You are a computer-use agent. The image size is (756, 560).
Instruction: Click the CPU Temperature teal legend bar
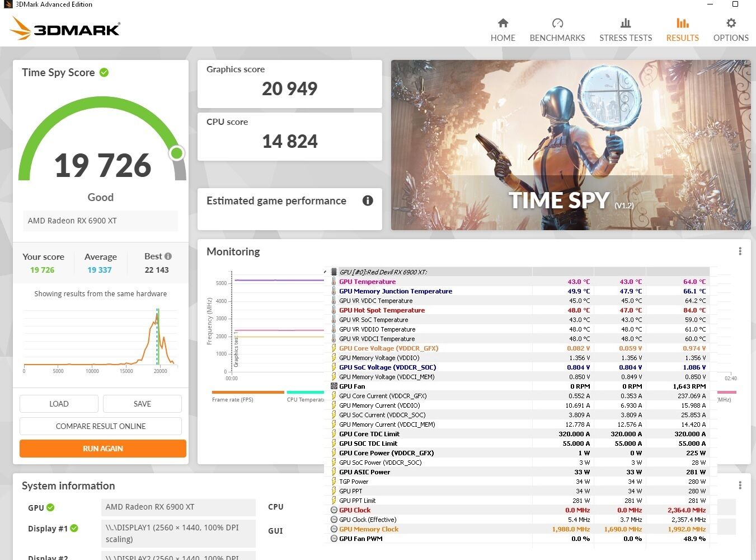point(306,392)
